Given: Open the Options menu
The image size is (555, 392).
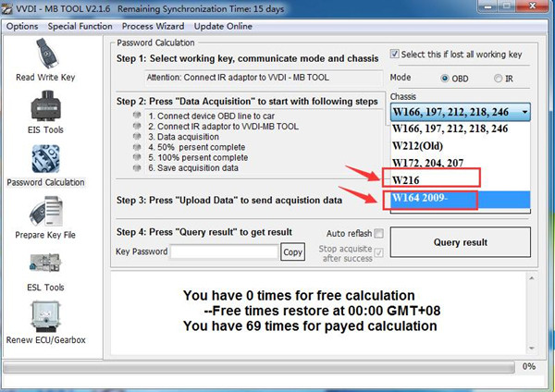Looking at the screenshot, I should point(22,26).
